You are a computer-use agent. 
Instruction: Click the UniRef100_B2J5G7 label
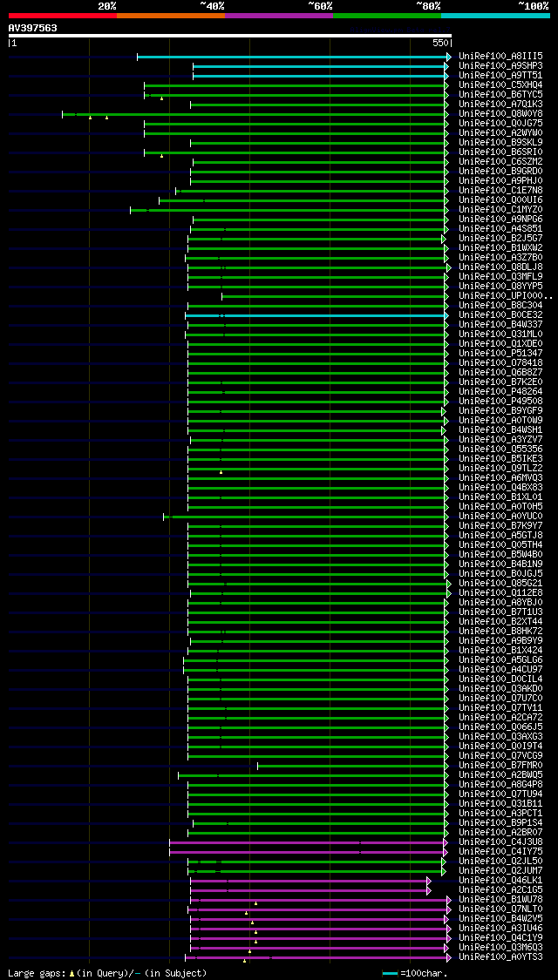point(500,238)
